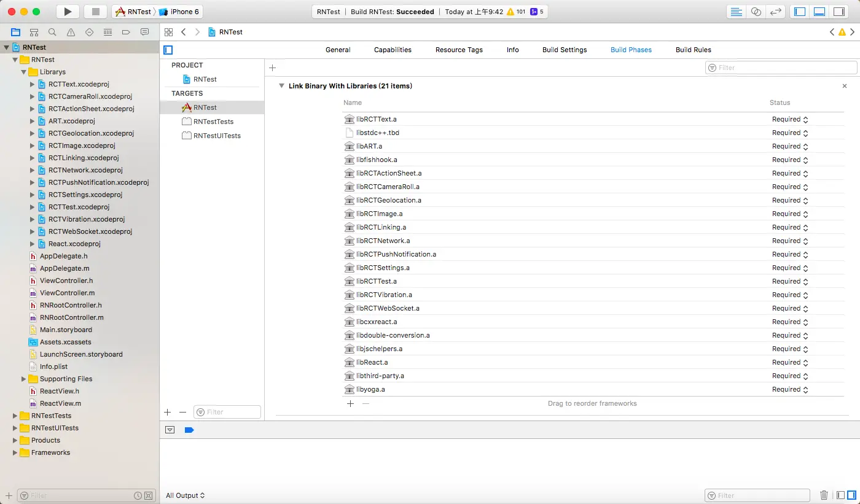Toggle breakpoints with the blue tag icon
Screen dimensions: 860x504
point(189,430)
